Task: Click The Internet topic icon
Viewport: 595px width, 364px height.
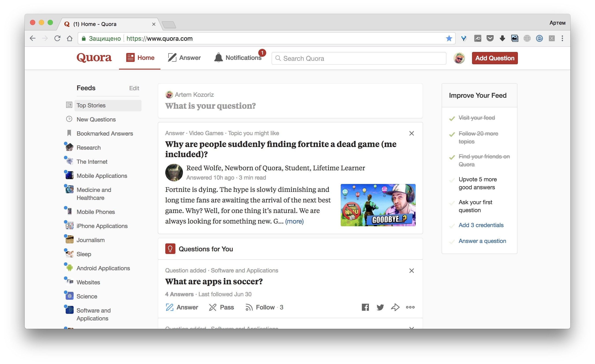Action: point(70,161)
